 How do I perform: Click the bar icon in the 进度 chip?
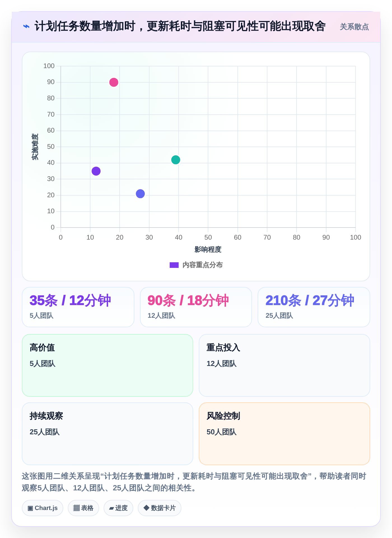tap(112, 508)
